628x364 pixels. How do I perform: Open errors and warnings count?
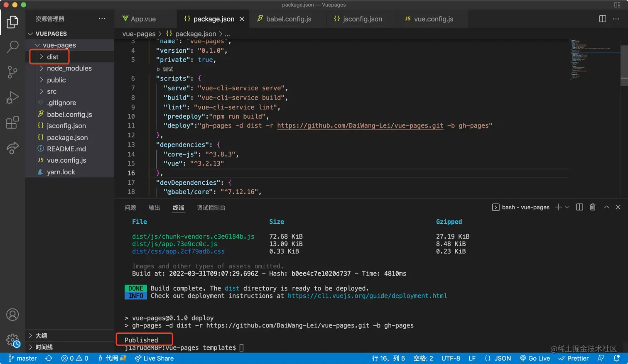[75, 358]
